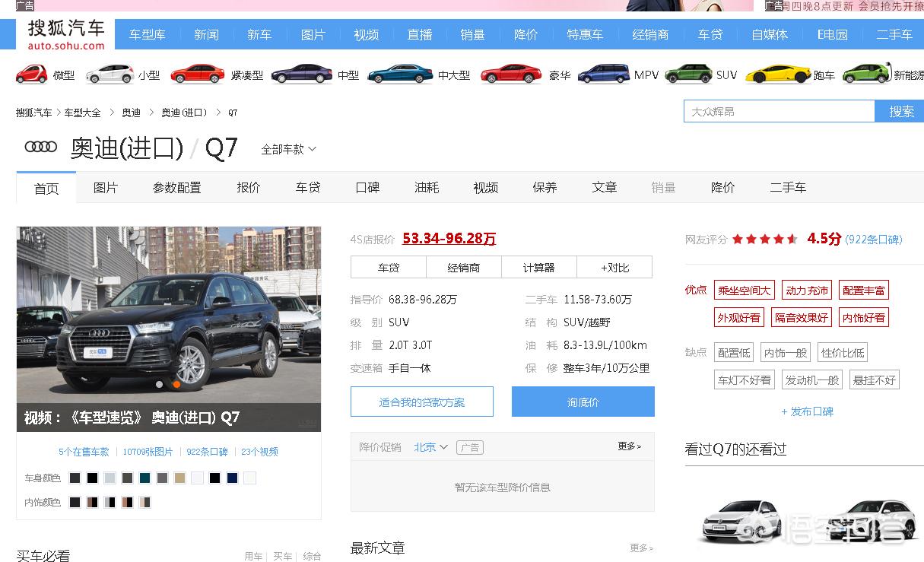This screenshot has width=924, height=562.
Task: Open the 二手车 tab under Q7
Action: point(788,187)
